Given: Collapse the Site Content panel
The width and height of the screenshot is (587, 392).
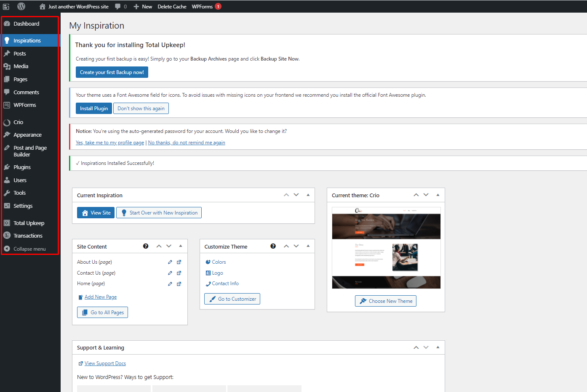Looking at the screenshot, I should [181, 246].
